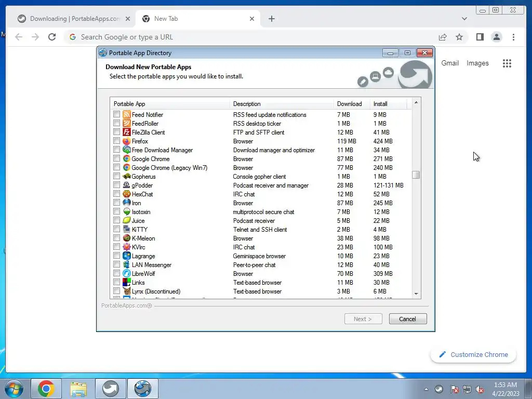Viewport: 532px width, 399px height.
Task: Click the FeedRoller app icon
Action: click(127, 124)
